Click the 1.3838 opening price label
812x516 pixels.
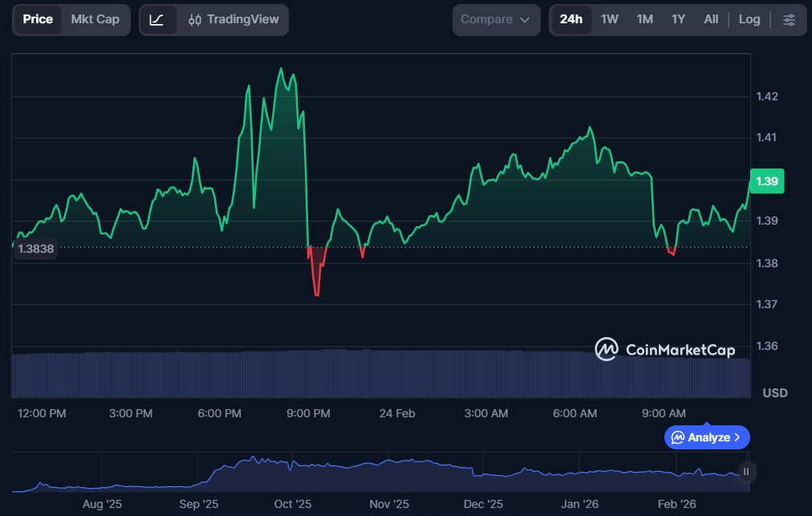(35, 249)
